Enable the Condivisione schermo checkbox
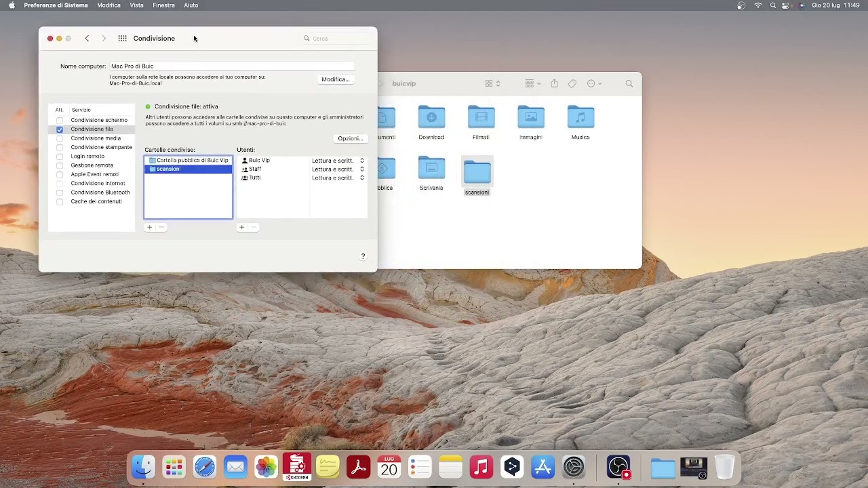Image resolution: width=868 pixels, height=488 pixels. tap(60, 121)
